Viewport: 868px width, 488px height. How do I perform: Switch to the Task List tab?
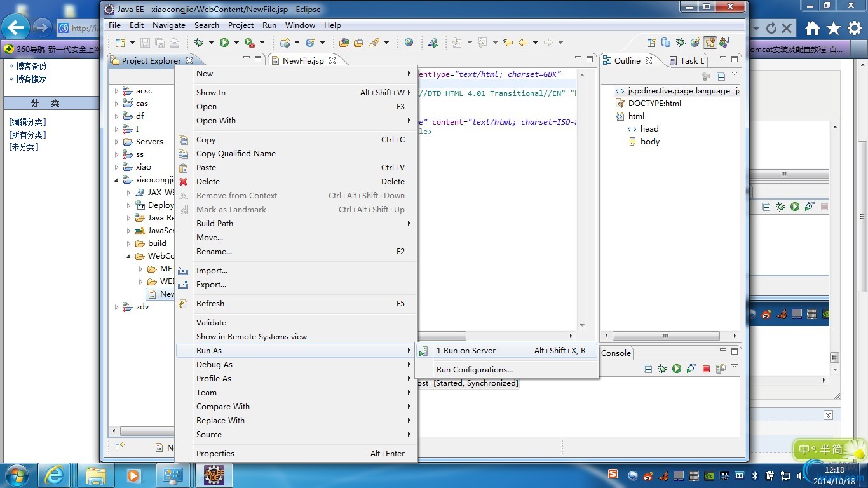[x=688, y=60]
